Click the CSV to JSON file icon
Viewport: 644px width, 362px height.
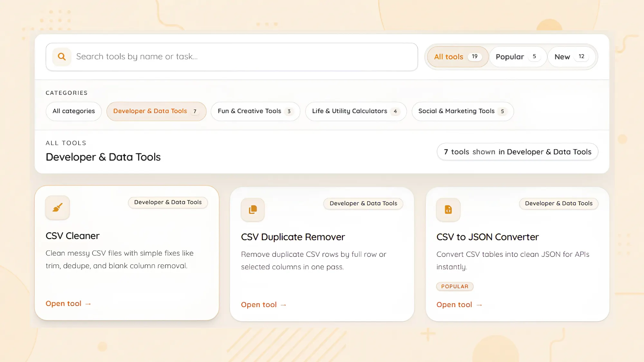[448, 210]
